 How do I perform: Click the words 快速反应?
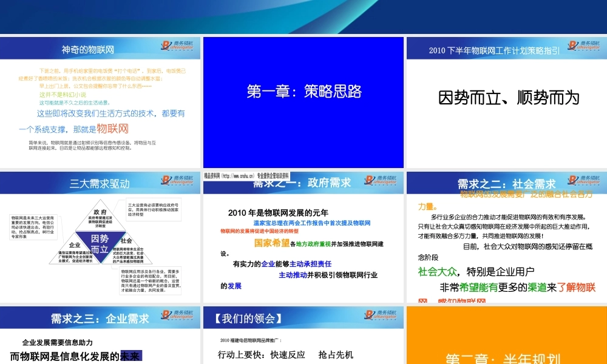pos(287,355)
